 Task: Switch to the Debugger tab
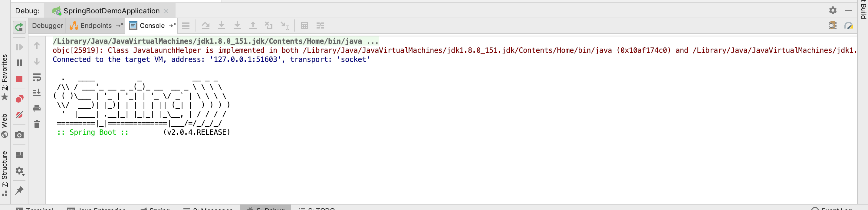[47, 26]
